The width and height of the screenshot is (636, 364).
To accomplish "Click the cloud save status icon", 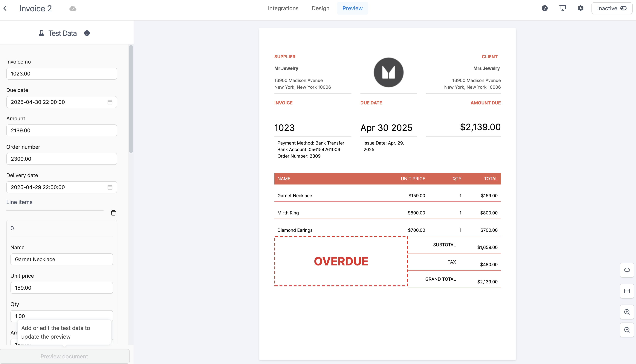I will [73, 8].
